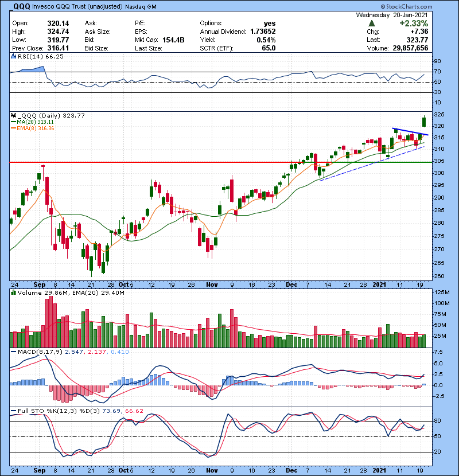Image resolution: width=459 pixels, height=476 pixels.
Task: Click the 125M volume axis label
Action: coord(442,292)
